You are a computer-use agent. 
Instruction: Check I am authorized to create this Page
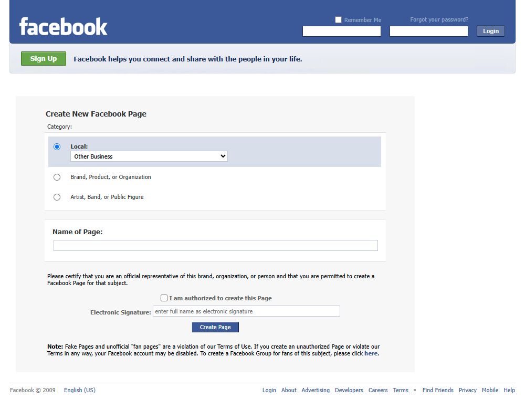[164, 298]
